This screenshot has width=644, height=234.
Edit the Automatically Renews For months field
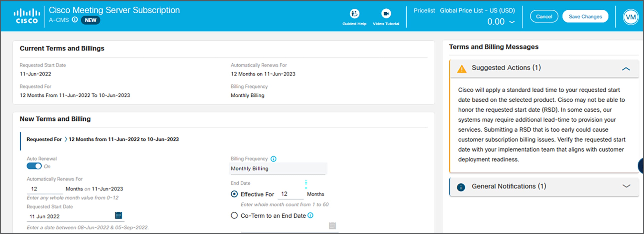[45, 189]
